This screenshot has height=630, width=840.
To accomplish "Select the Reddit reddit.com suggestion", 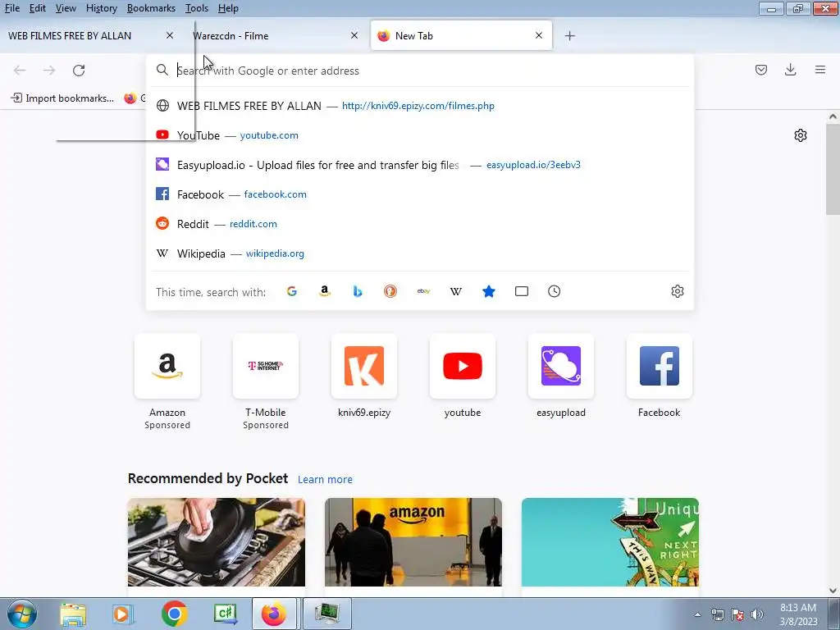I will coord(420,224).
